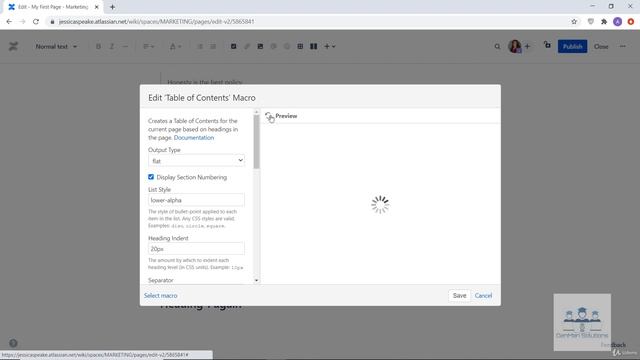Click the List Style input field

point(196,200)
